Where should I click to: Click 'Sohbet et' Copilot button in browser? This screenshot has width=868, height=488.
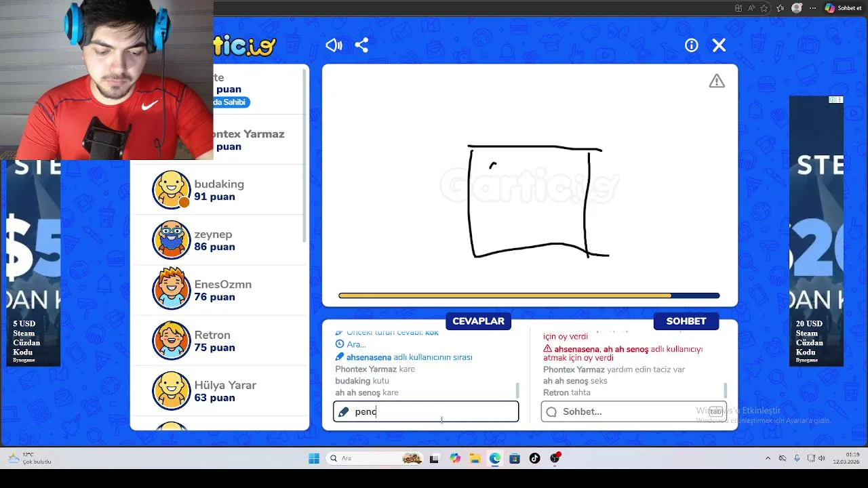point(843,8)
